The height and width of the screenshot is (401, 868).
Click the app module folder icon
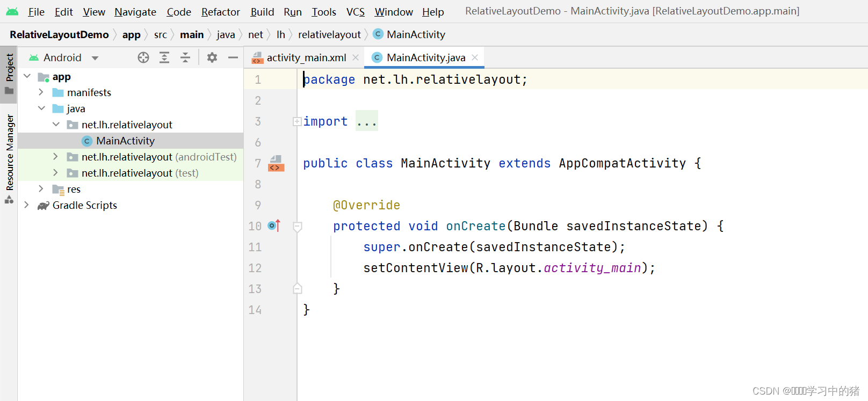(x=44, y=77)
